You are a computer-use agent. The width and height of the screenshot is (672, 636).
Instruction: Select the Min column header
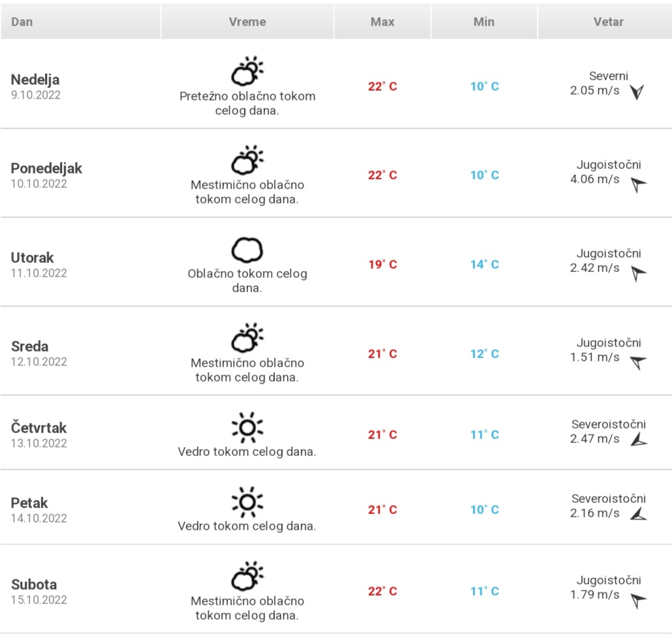click(x=484, y=22)
